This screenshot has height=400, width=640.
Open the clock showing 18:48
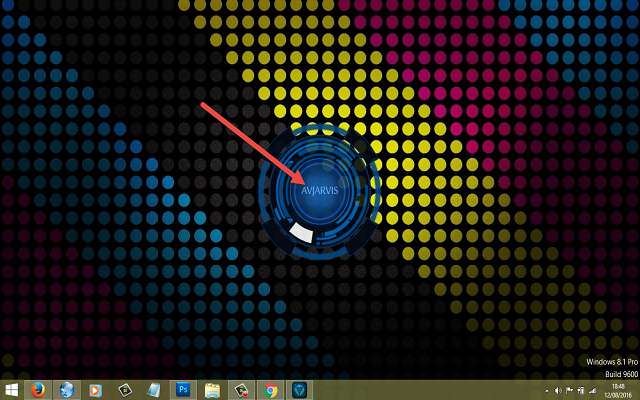pos(616,389)
